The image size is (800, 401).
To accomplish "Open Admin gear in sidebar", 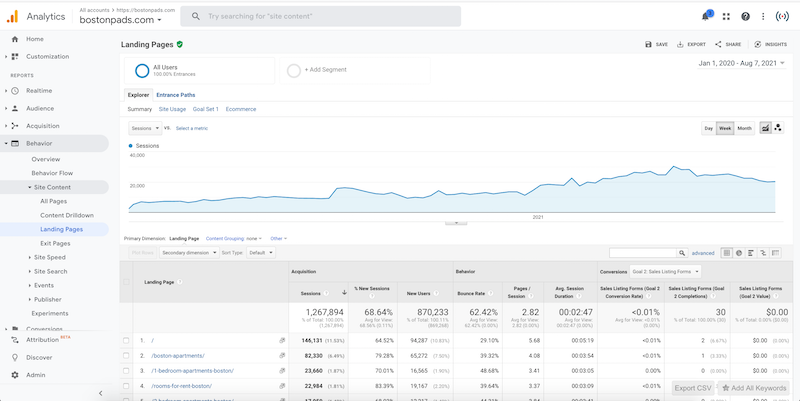I will point(15,375).
